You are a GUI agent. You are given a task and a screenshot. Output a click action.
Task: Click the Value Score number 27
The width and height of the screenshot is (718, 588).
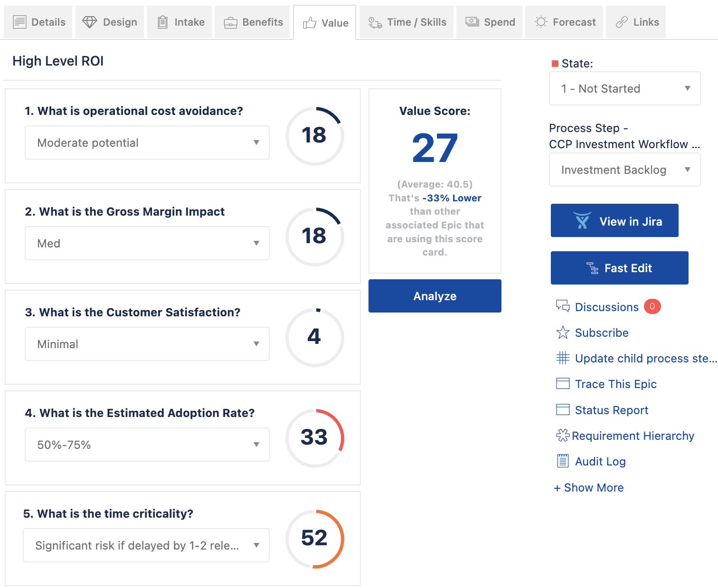[435, 148]
